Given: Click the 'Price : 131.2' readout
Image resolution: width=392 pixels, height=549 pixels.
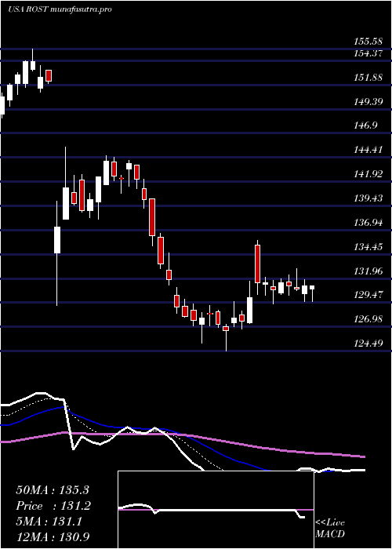Looking at the screenshot, I should pos(53,506).
